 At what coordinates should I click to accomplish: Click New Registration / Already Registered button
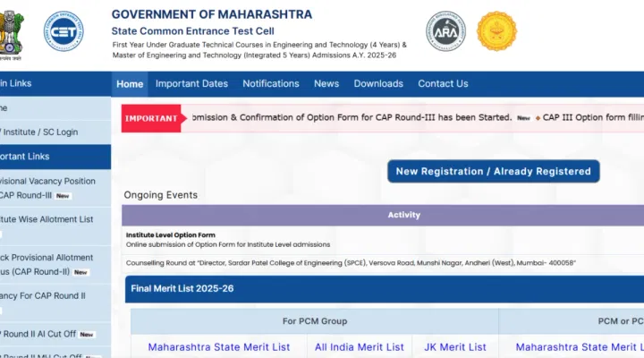point(493,171)
